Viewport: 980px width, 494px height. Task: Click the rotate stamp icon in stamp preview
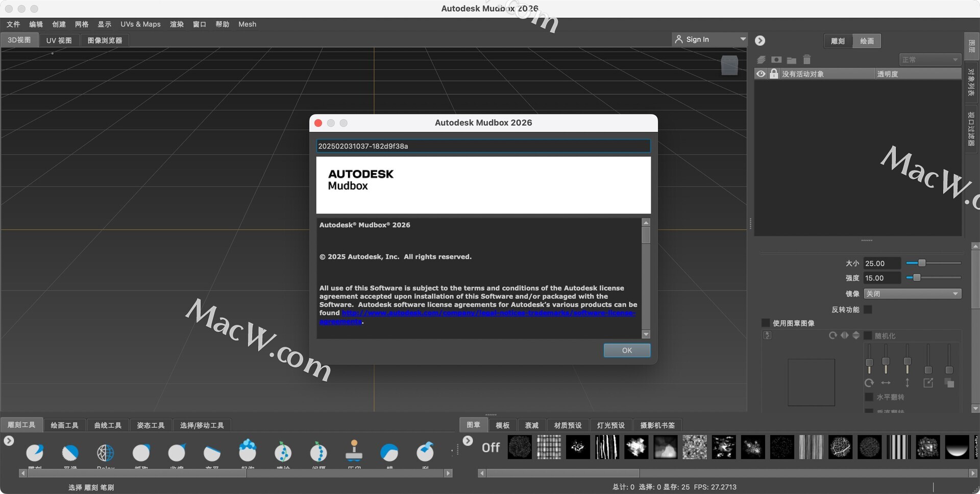pos(833,336)
